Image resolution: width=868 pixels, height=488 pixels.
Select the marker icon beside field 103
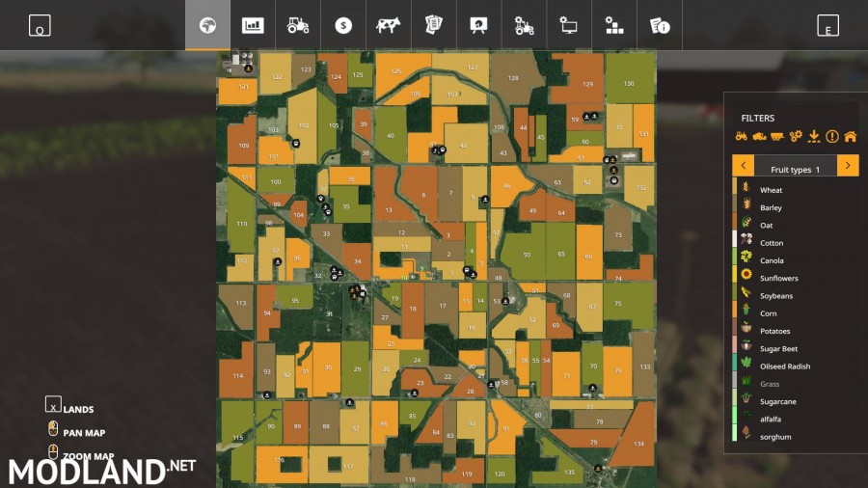click(x=296, y=144)
